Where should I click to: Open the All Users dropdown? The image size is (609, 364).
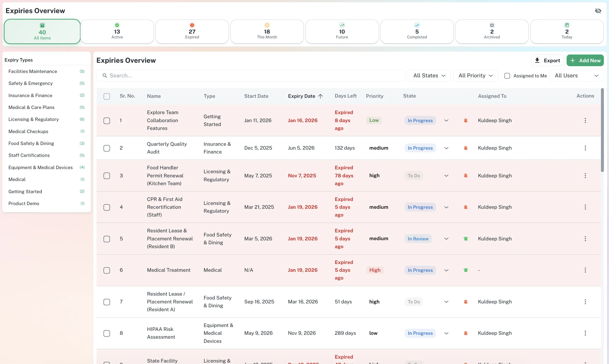click(x=576, y=75)
